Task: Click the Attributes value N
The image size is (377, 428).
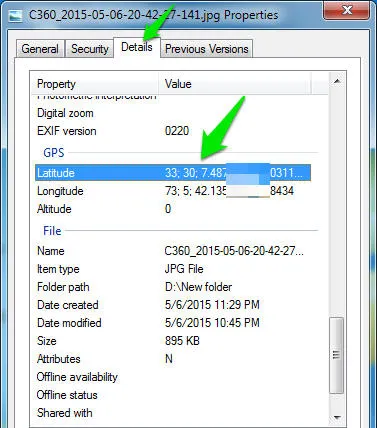Action: tap(169, 359)
